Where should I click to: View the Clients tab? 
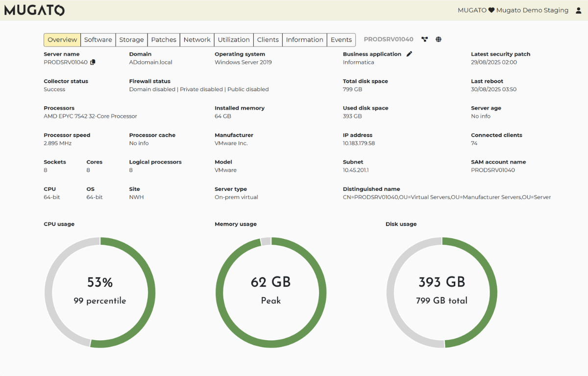pyautogui.click(x=268, y=40)
